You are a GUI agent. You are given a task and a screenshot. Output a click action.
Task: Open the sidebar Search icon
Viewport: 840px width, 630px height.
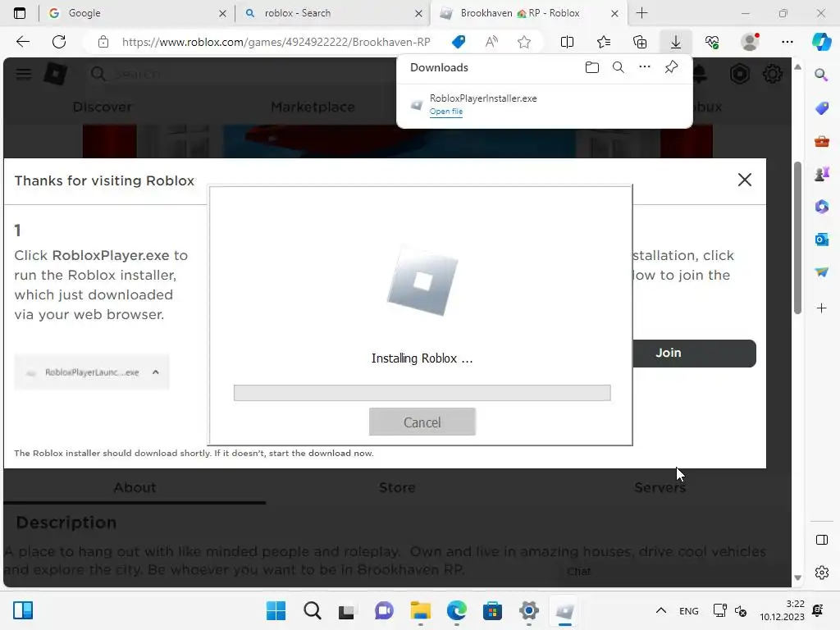coord(821,75)
